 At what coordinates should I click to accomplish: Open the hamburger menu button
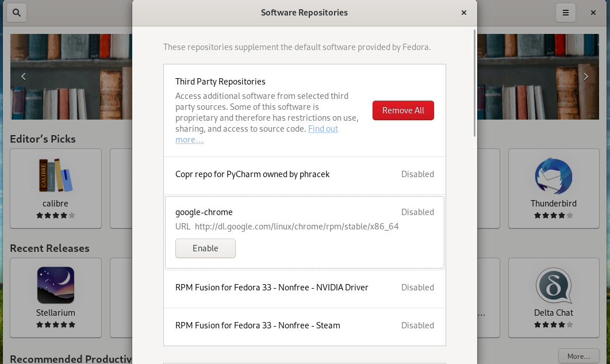pyautogui.click(x=565, y=12)
